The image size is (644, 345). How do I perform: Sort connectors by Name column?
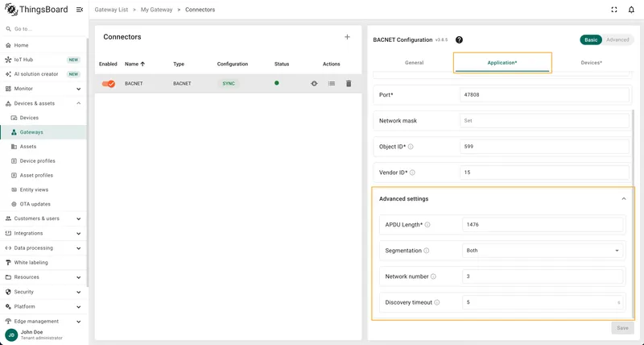pyautogui.click(x=134, y=64)
